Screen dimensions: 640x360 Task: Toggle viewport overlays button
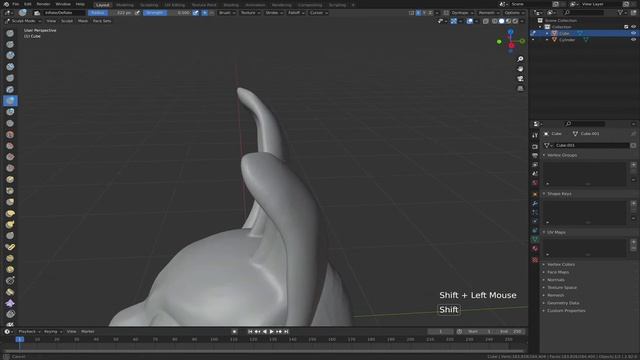pos(470,21)
